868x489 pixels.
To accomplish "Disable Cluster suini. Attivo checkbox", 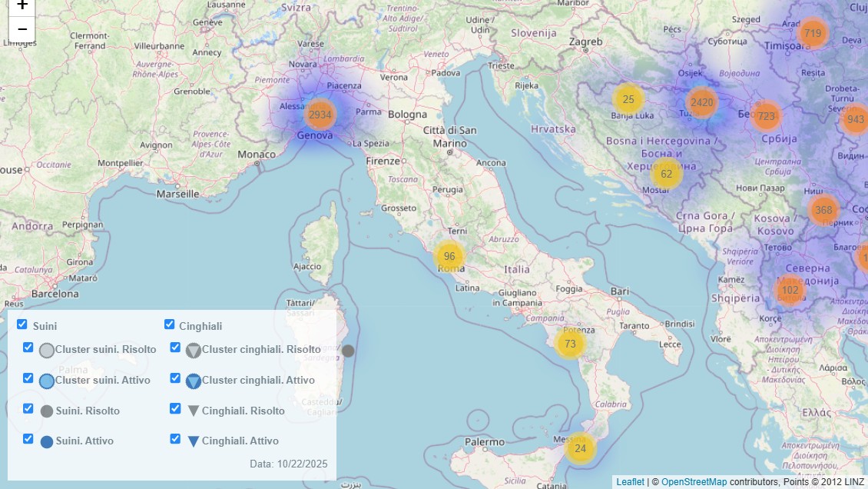I will click(x=28, y=378).
